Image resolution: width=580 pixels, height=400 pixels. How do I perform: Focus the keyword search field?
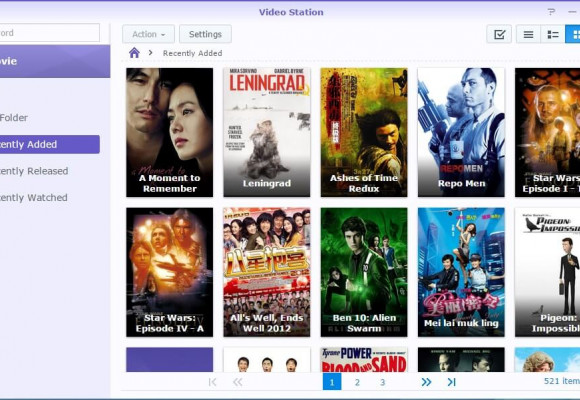pos(50,33)
